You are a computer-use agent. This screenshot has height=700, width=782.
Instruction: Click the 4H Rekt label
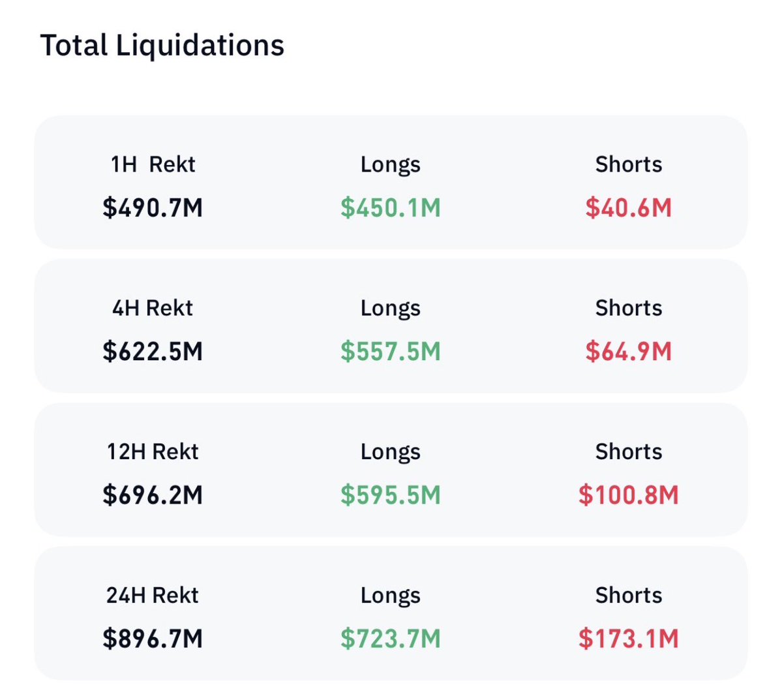click(153, 308)
